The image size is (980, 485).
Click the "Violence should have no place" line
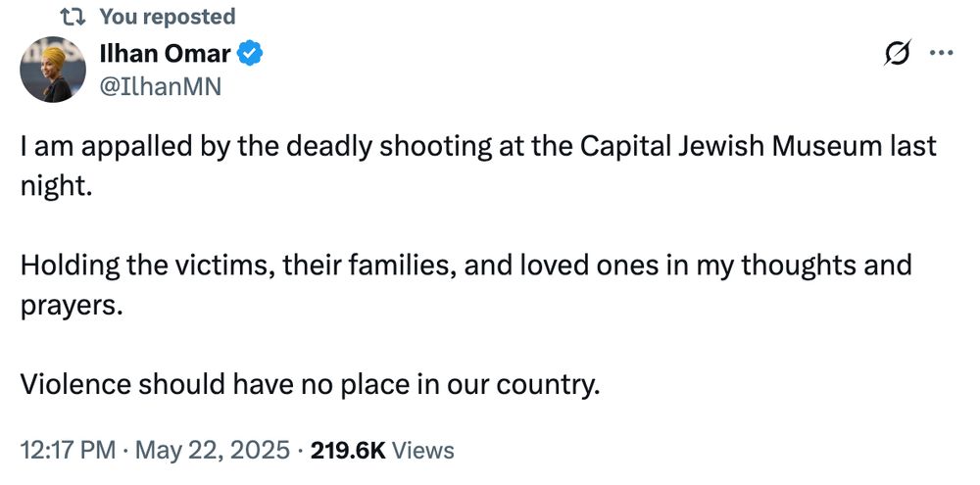coord(309,384)
